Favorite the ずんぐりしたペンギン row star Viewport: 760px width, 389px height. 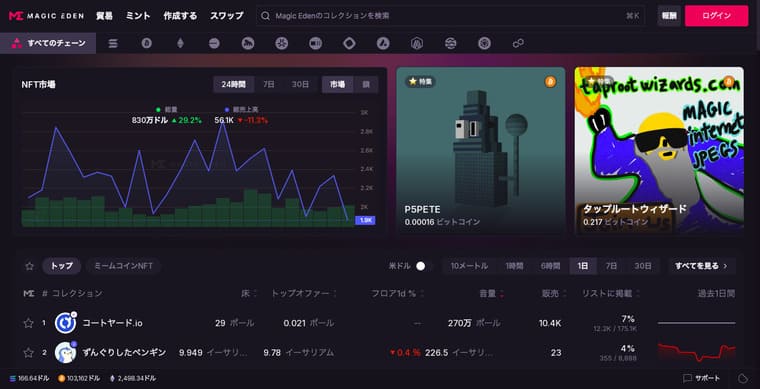tap(29, 353)
